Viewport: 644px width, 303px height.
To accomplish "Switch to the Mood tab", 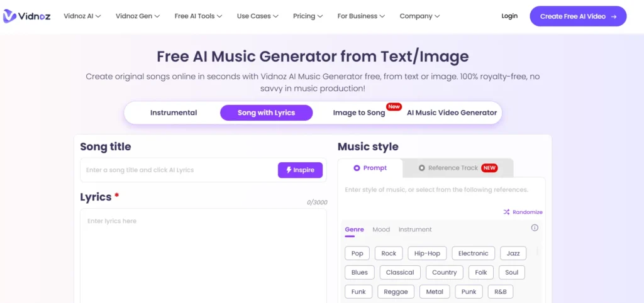I will coord(381,229).
